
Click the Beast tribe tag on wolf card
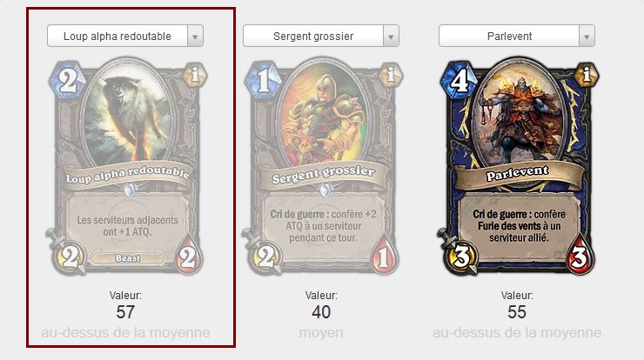tap(128, 258)
